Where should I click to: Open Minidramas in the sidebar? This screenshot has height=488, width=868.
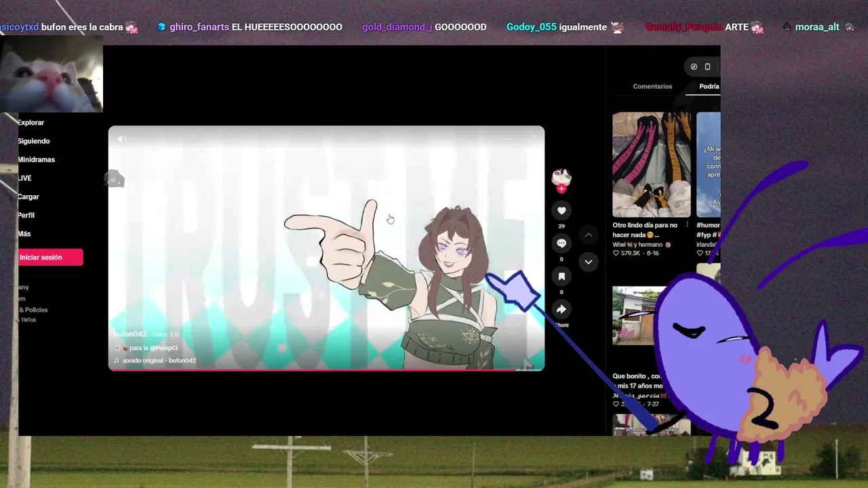tap(37, 160)
